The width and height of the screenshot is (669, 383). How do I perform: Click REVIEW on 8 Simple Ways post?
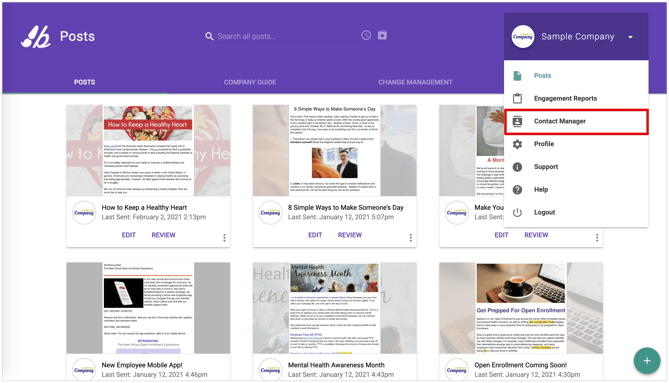click(350, 235)
